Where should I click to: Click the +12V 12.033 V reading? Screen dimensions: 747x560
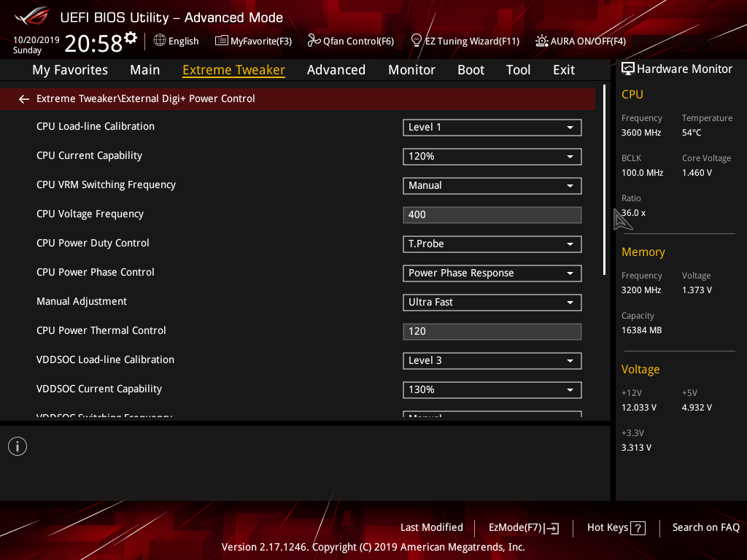coord(639,408)
